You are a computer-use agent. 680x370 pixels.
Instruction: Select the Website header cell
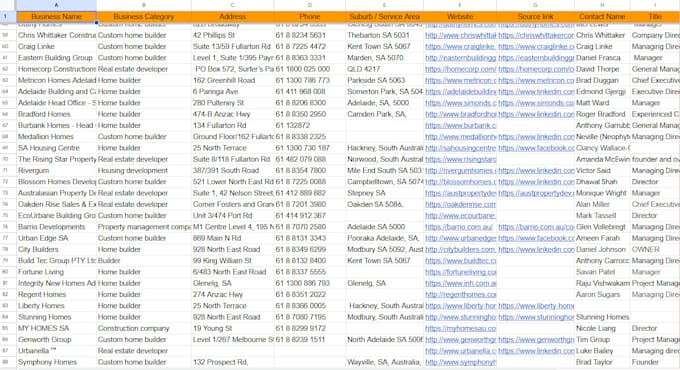click(x=460, y=17)
